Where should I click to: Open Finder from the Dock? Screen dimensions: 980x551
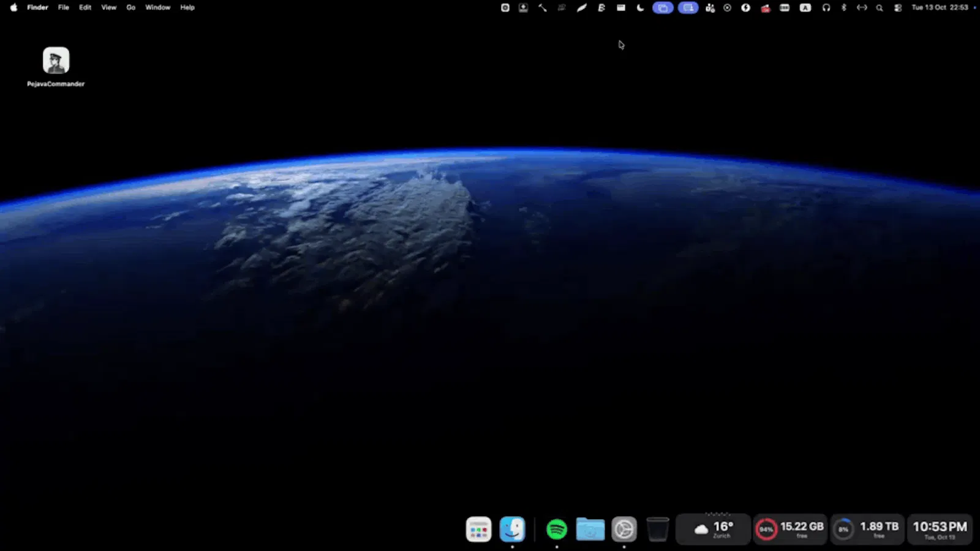pyautogui.click(x=512, y=530)
